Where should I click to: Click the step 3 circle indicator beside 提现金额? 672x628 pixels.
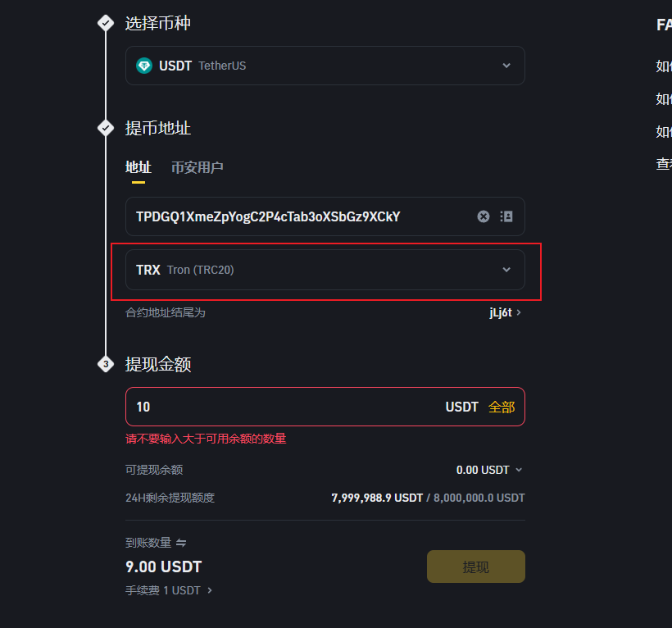(x=105, y=364)
